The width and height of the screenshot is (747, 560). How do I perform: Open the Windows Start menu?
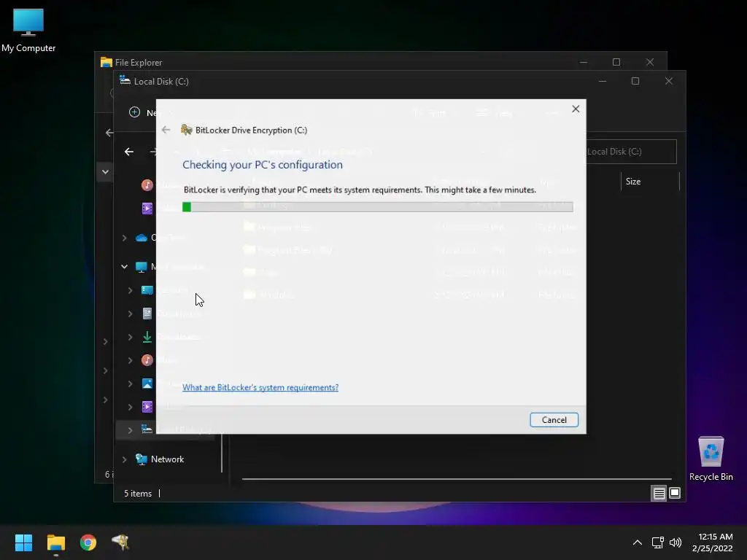(x=24, y=542)
